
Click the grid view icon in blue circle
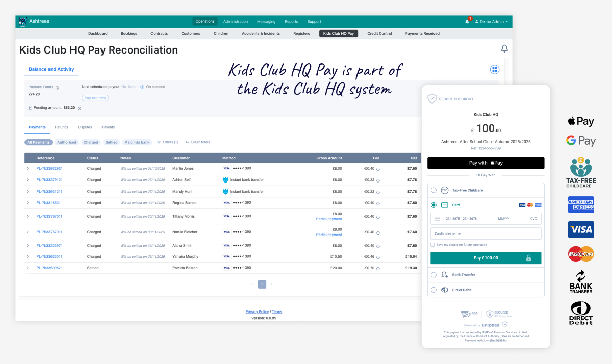click(494, 69)
